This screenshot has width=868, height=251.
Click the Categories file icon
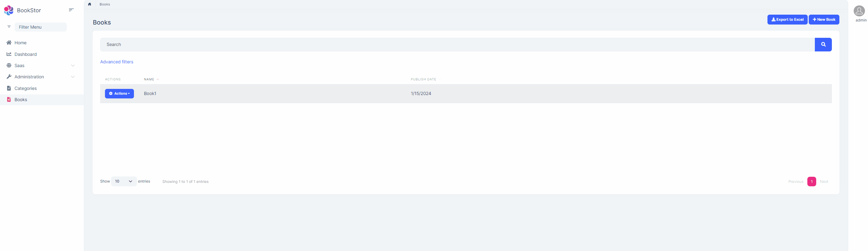(x=9, y=88)
